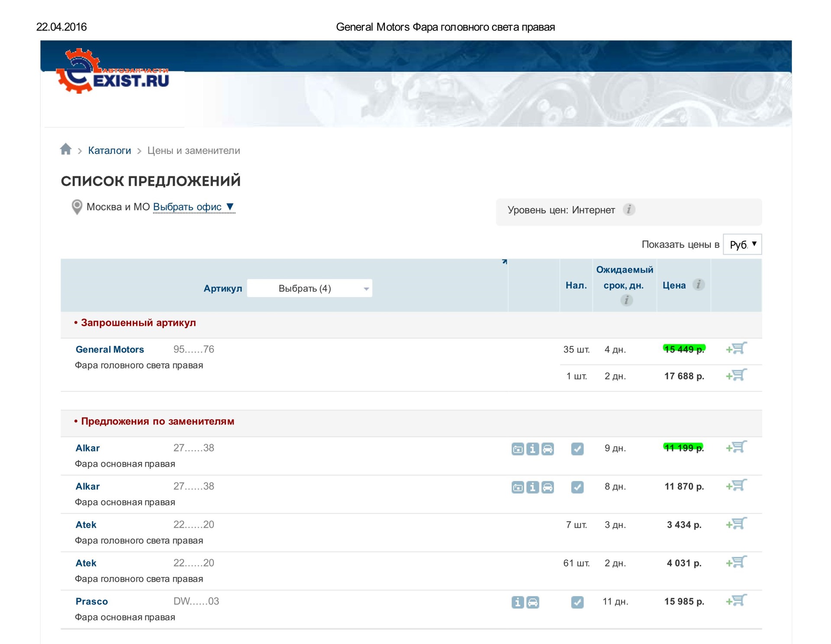Click the highlighted price 11 199 р.
Screen dimensions: 831x644
tap(684, 448)
